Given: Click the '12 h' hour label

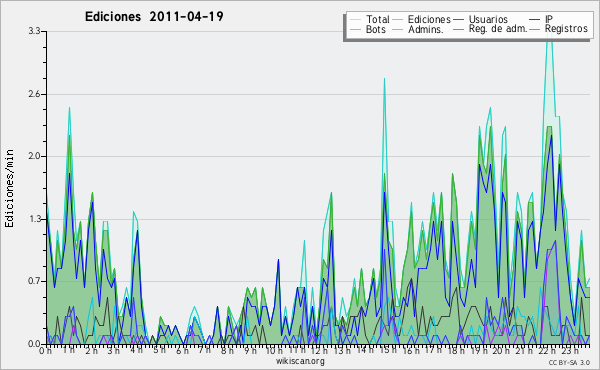Looking at the screenshot, I should click(320, 351).
